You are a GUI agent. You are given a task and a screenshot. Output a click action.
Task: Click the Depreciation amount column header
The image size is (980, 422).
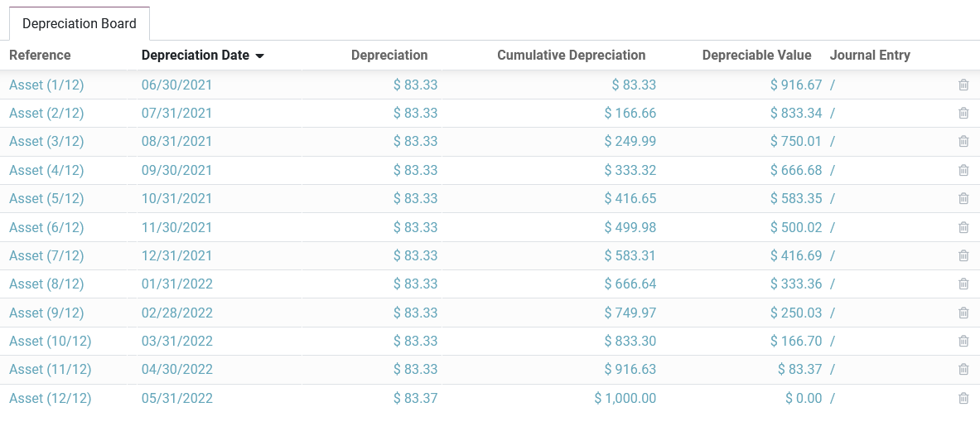tap(389, 56)
